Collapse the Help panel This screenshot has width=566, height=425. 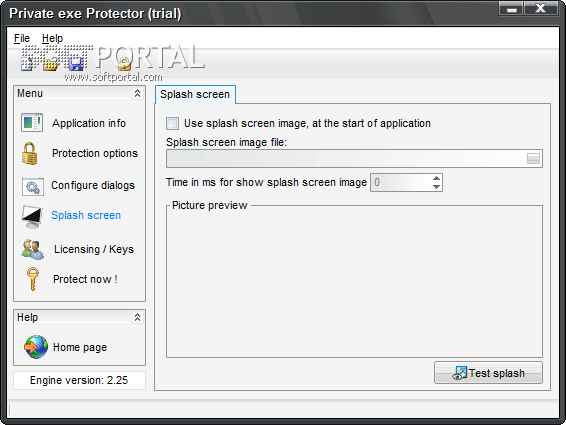coord(137,317)
